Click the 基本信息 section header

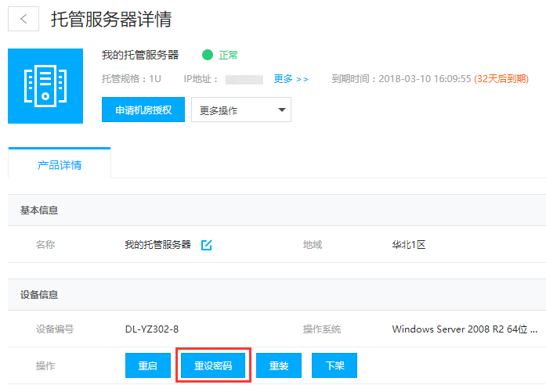(x=39, y=210)
